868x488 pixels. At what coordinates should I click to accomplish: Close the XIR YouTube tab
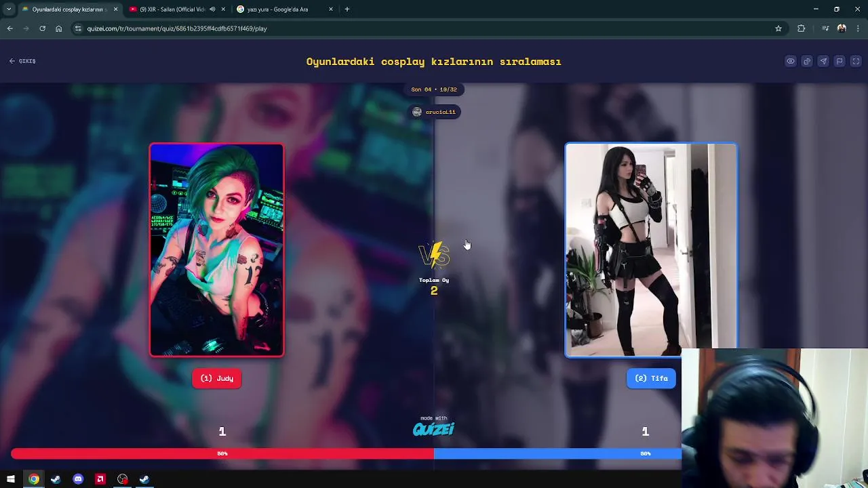(223, 9)
